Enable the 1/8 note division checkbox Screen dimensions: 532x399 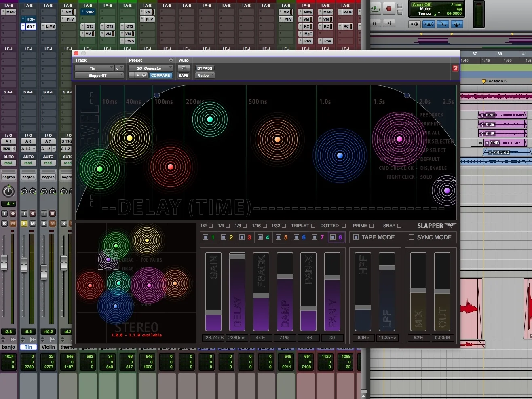point(245,226)
